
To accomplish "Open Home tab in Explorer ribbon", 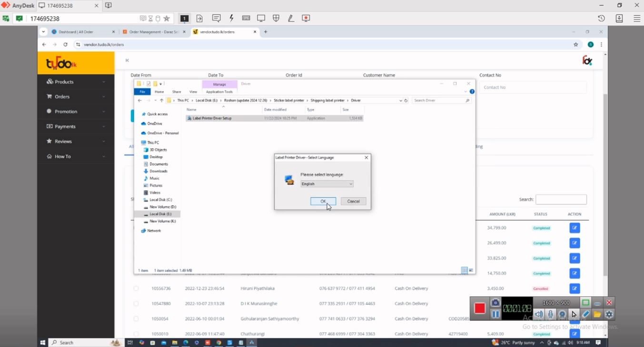I will (x=159, y=92).
